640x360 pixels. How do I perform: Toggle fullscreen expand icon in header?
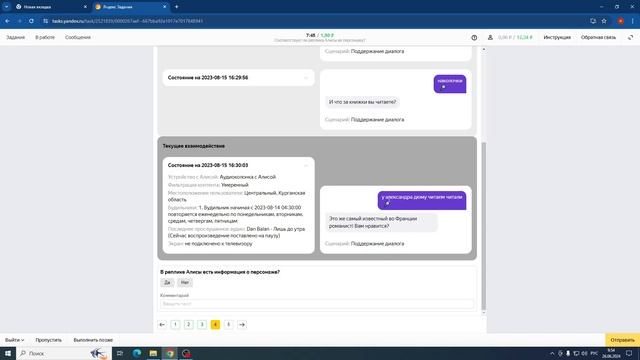(x=631, y=37)
